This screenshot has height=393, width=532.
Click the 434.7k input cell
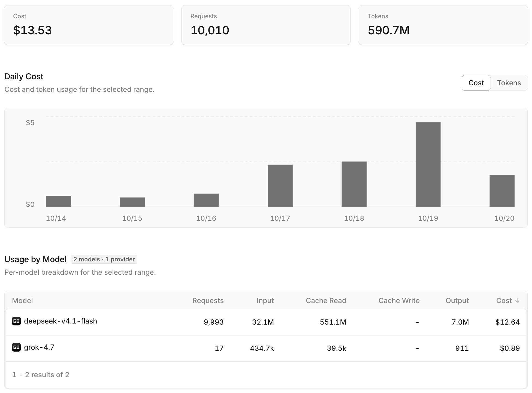pyautogui.click(x=262, y=348)
